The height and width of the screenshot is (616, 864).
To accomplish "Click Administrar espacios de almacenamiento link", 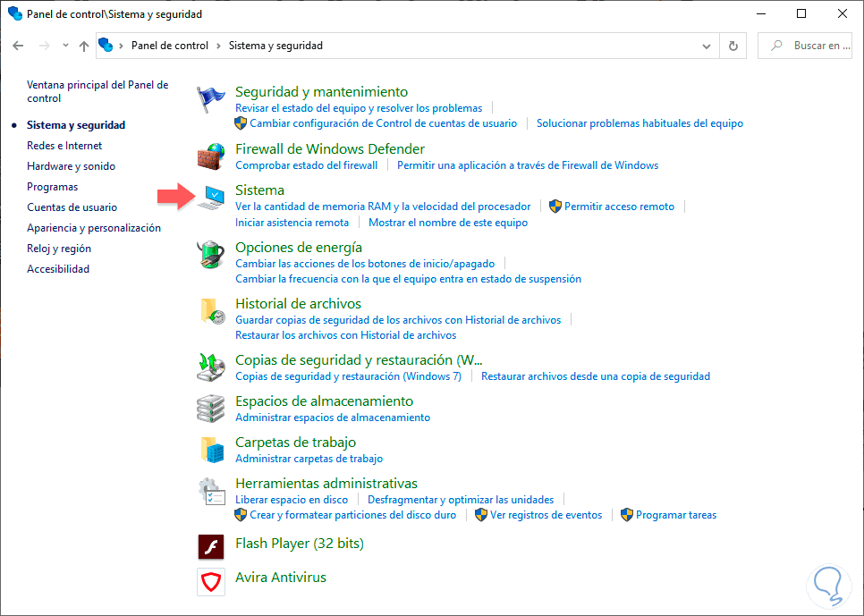I will (333, 418).
